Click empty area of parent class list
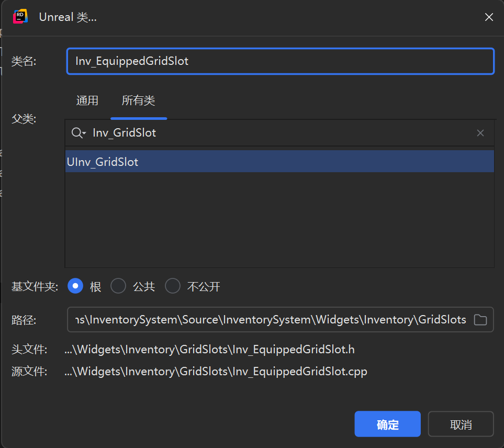Screen dimensions: 504x448 [279, 220]
